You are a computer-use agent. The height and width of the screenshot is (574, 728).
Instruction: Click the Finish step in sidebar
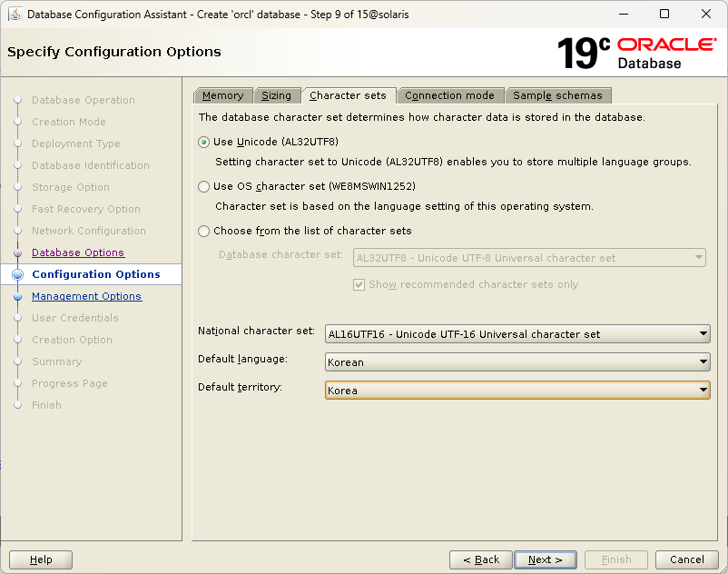(x=46, y=405)
